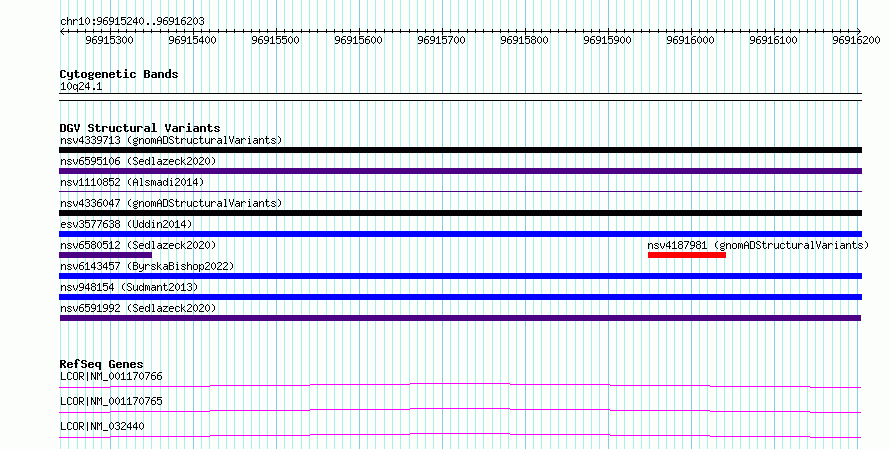Click the nsv4336047 gnomADStructuralVariants label
Viewport: 890px width, 449px height.
pyautogui.click(x=171, y=203)
